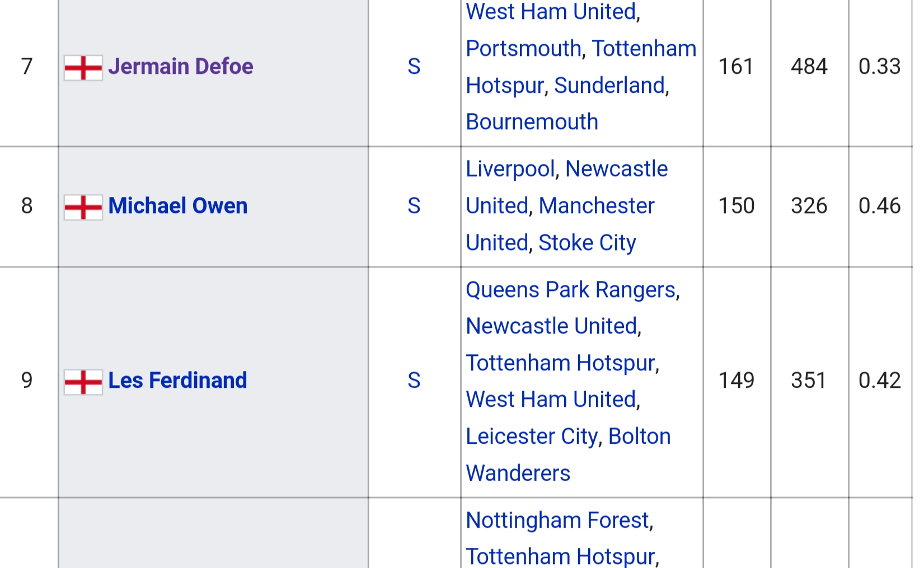The image size is (924, 568).
Task: Click England flag icon beside Michael Owen
Action: click(x=83, y=207)
